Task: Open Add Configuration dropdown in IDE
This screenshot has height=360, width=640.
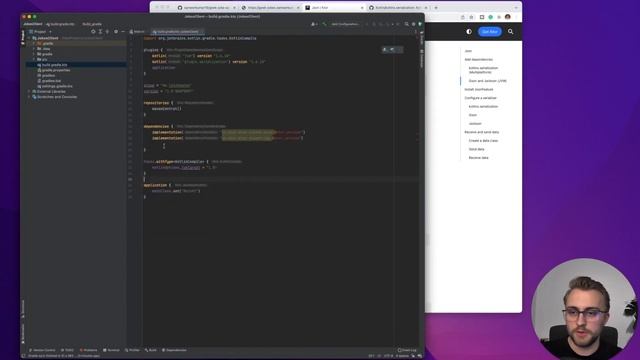Action: pyautogui.click(x=345, y=24)
